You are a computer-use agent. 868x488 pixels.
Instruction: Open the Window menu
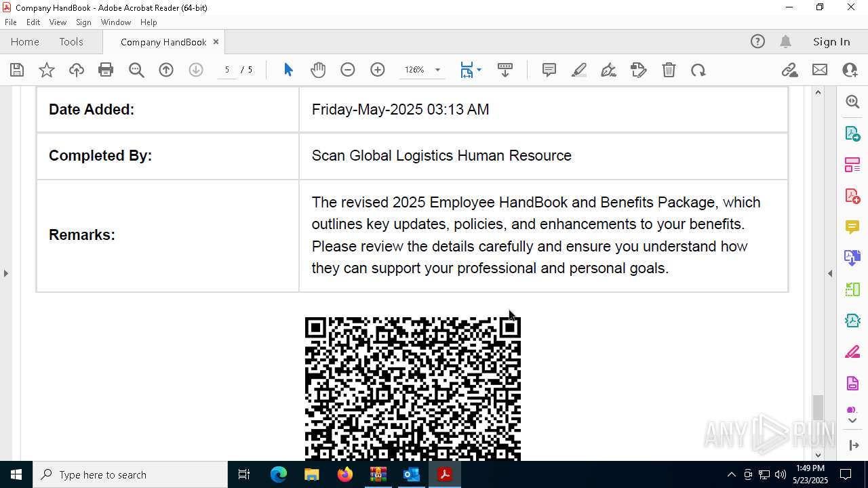click(x=116, y=22)
